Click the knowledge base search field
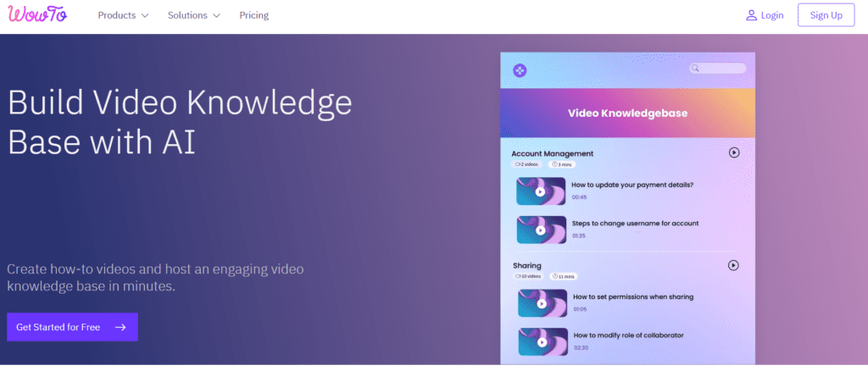This screenshot has height=371, width=868. (721, 69)
